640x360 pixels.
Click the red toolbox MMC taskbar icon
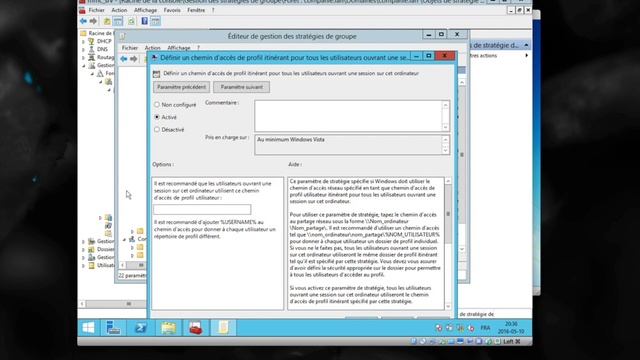196,327
